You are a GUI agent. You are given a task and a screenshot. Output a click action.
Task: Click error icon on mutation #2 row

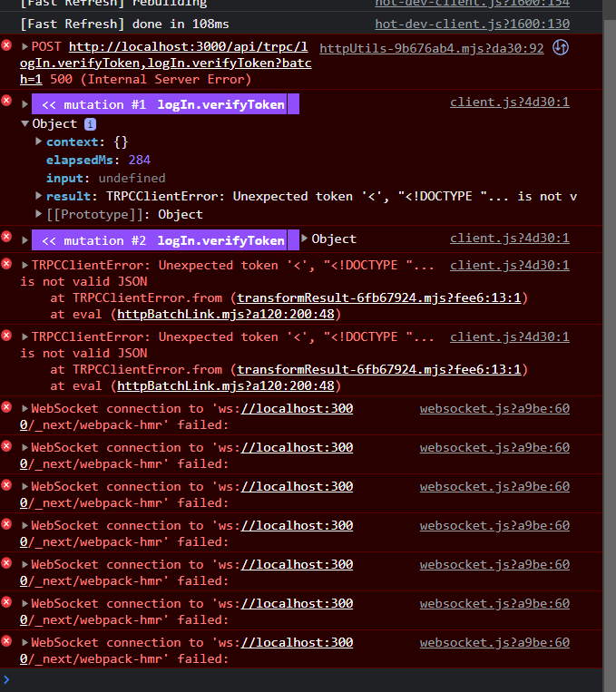(6, 236)
